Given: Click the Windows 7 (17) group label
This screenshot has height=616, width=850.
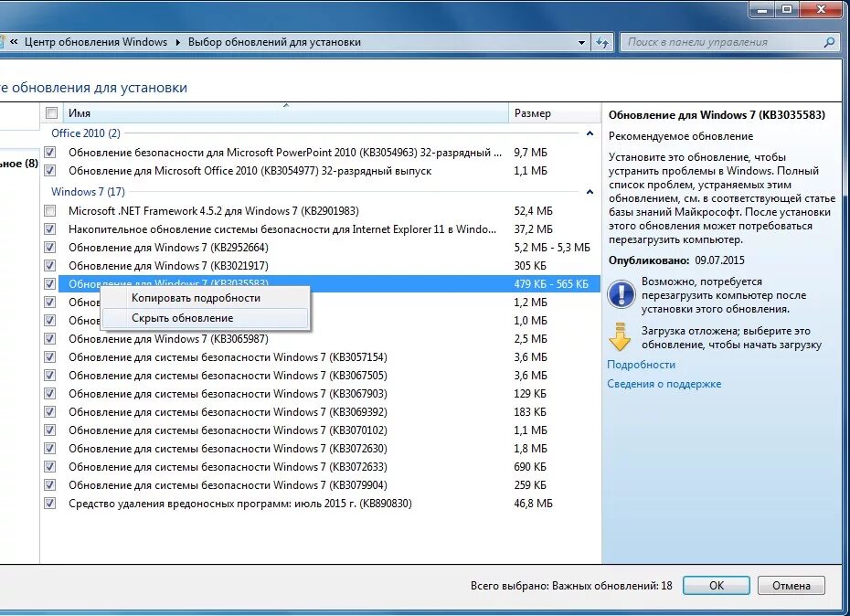Looking at the screenshot, I should click(x=88, y=192).
